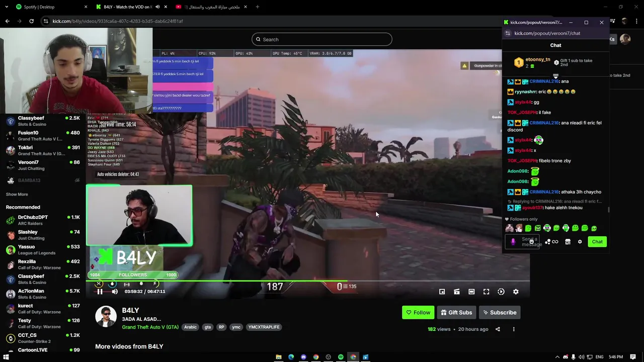Screen dimensions: 644x362
Task: Select the Arabic tag
Action: point(190,327)
